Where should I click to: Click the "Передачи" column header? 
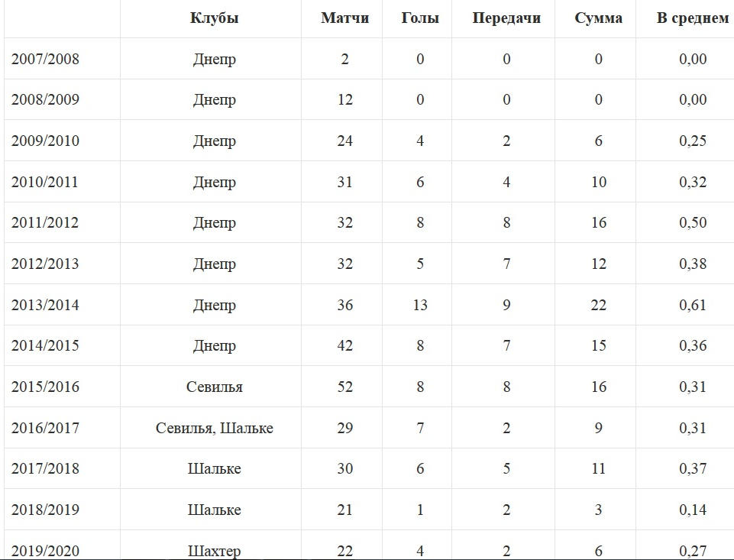tap(506, 18)
